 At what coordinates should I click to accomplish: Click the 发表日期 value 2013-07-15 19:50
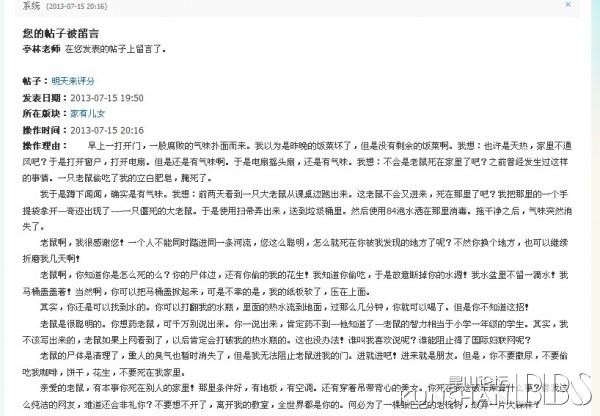107,98
